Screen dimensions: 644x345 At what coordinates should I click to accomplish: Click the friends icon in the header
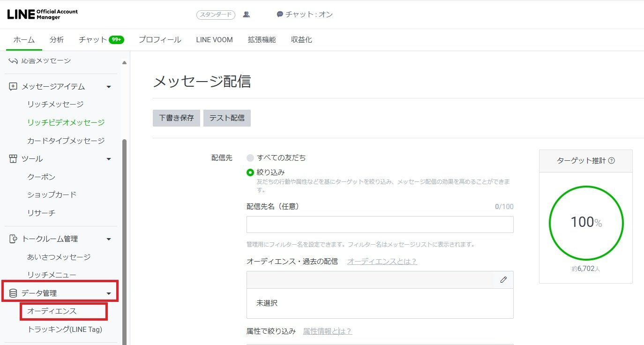[x=246, y=15]
